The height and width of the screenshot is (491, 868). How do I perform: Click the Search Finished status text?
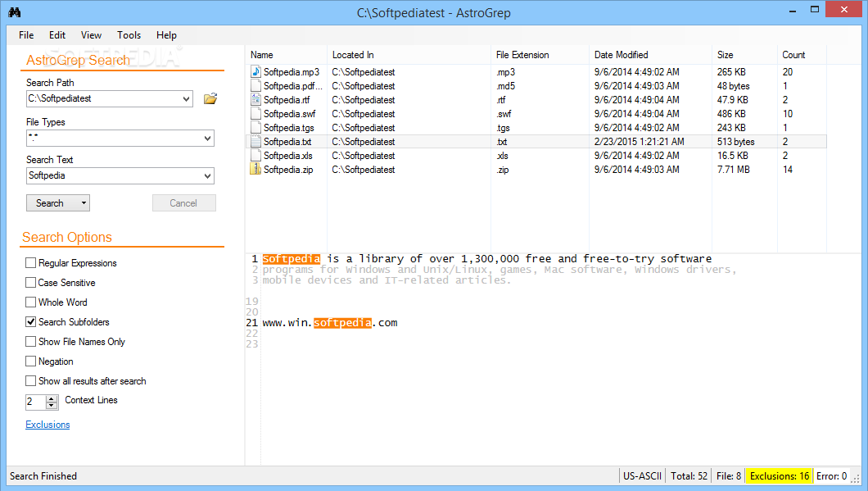coord(43,476)
